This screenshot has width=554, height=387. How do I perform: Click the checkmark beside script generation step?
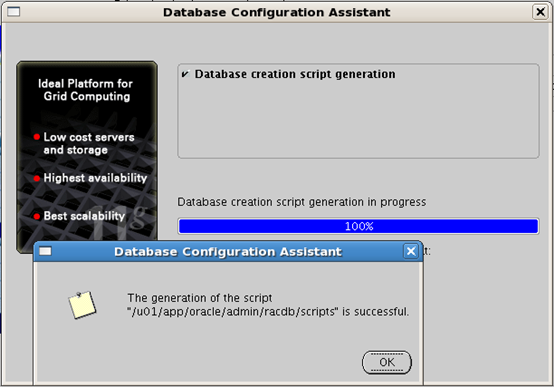tap(185, 74)
